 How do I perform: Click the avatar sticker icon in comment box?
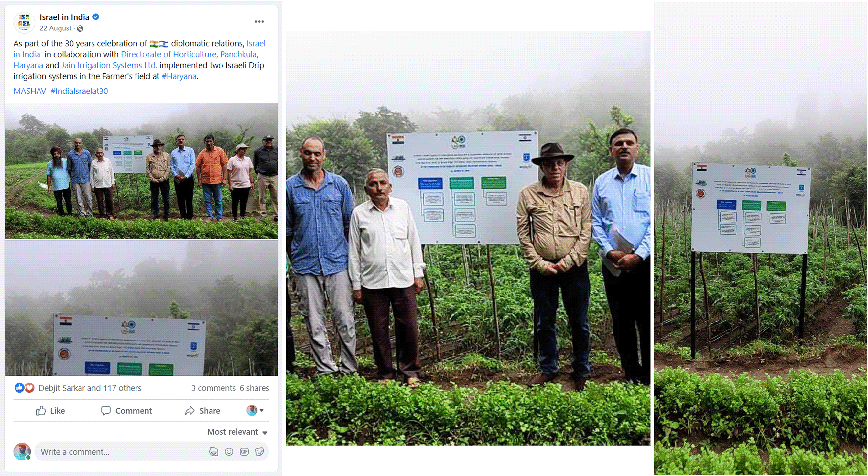pos(214,452)
